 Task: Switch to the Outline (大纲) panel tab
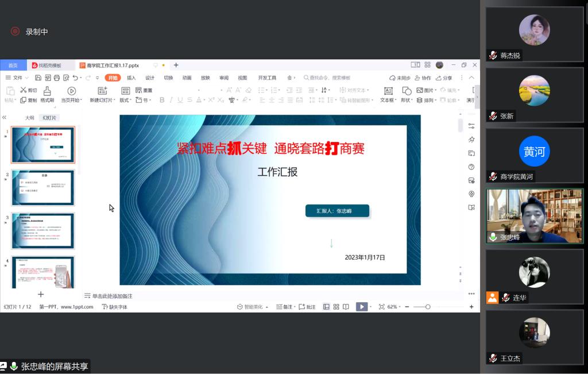(x=29, y=118)
